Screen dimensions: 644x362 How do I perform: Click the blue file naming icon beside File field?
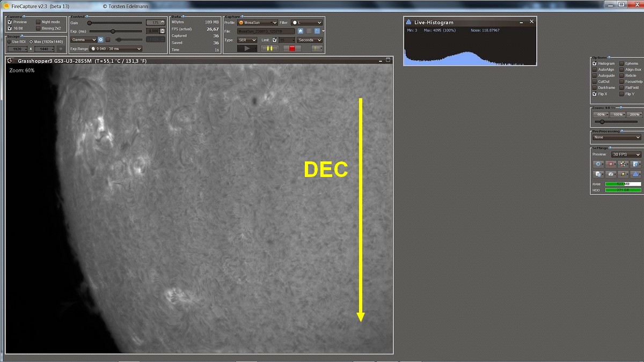pos(317,31)
